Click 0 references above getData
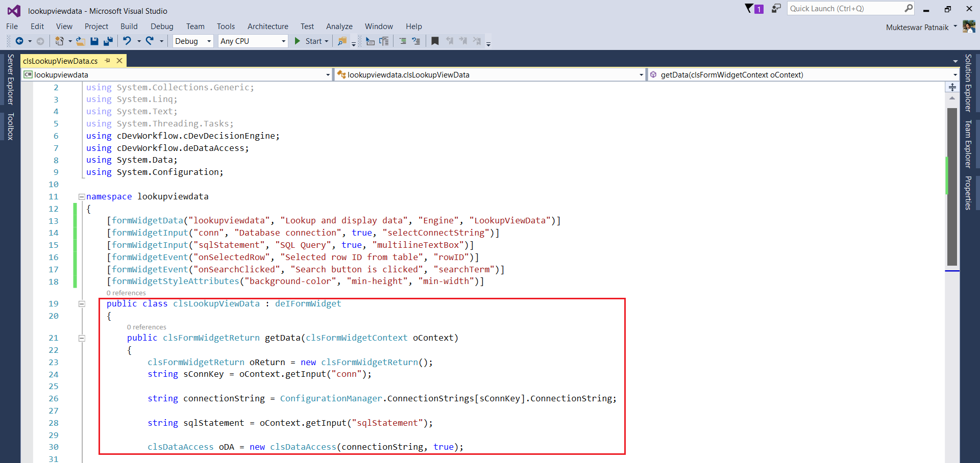 [x=146, y=327]
